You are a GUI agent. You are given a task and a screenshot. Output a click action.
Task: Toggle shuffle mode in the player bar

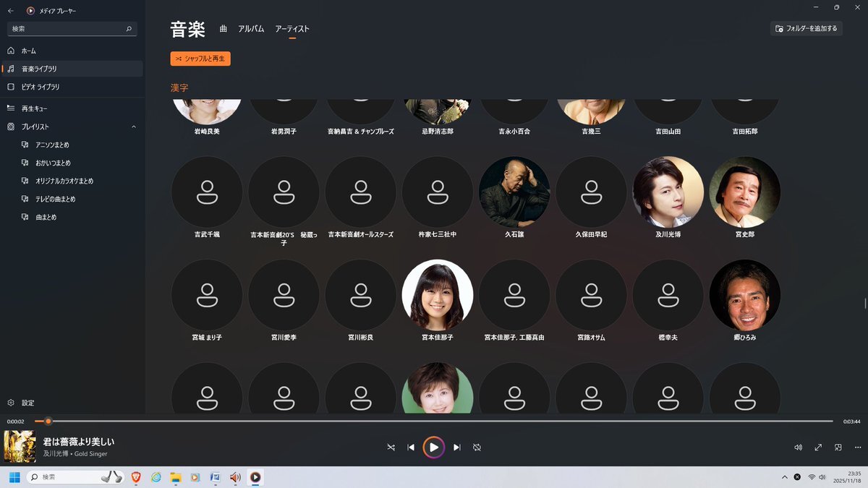tap(391, 448)
